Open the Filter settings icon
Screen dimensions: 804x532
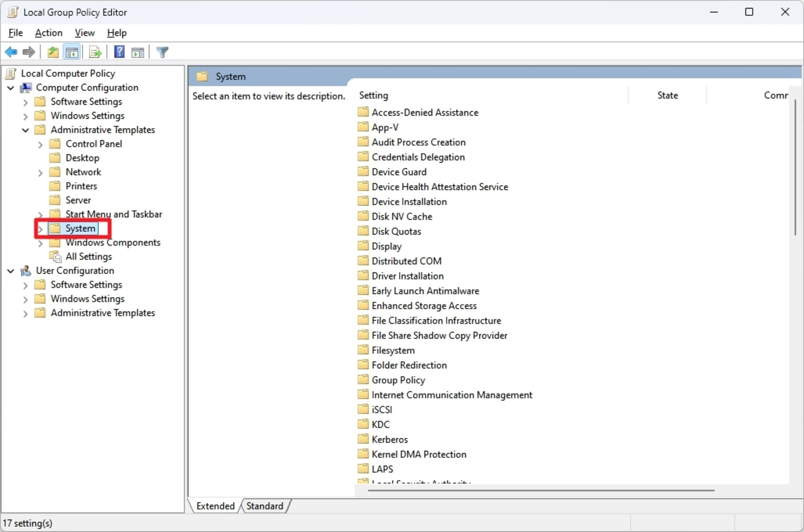point(162,51)
